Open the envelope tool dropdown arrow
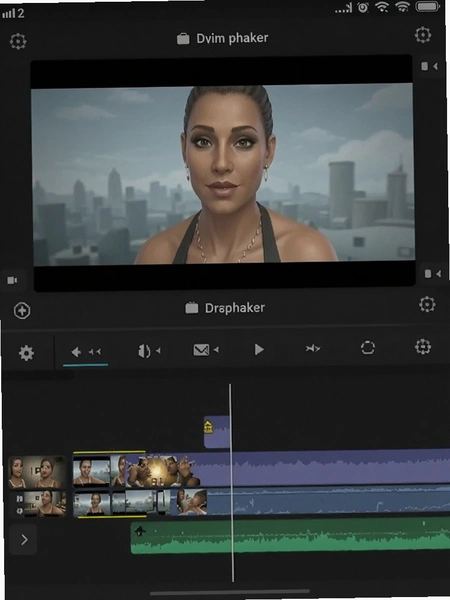450x600 pixels. coord(216,349)
